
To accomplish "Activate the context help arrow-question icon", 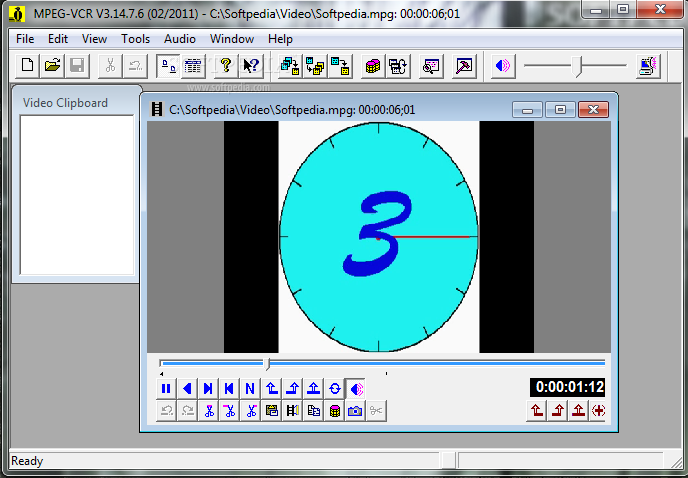I will click(251, 66).
